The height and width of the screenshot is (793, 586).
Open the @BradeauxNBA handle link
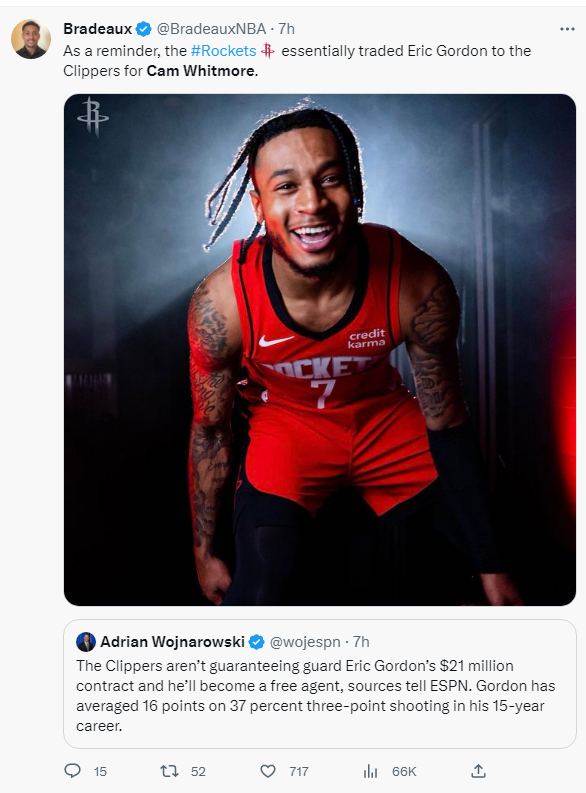211,29
